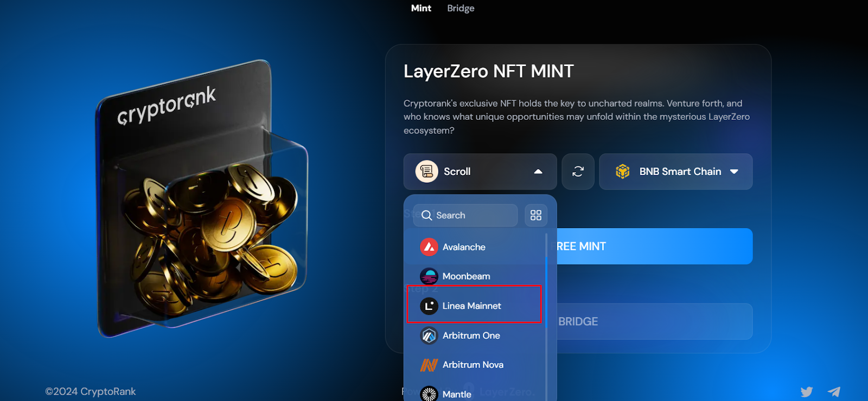Image resolution: width=868 pixels, height=401 pixels.
Task: Click the magnifier icon in Search
Action: click(x=427, y=215)
